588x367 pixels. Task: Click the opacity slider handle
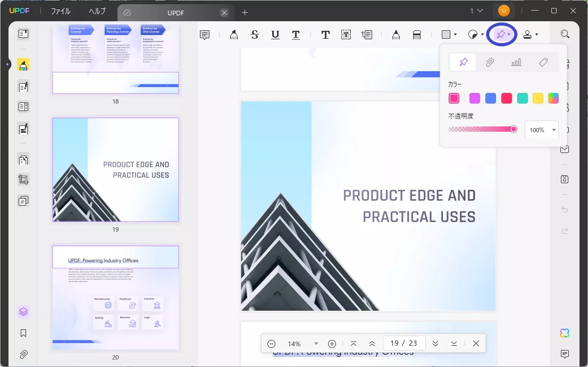point(514,129)
